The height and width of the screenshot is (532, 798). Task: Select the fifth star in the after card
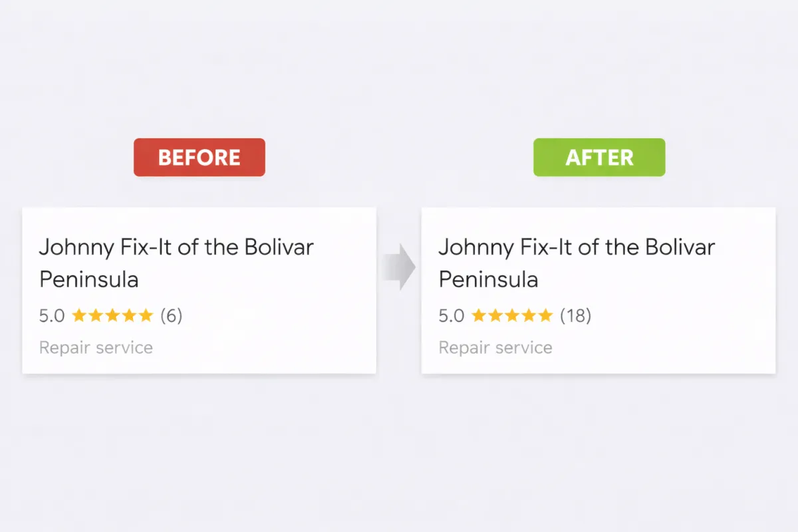[x=545, y=315]
